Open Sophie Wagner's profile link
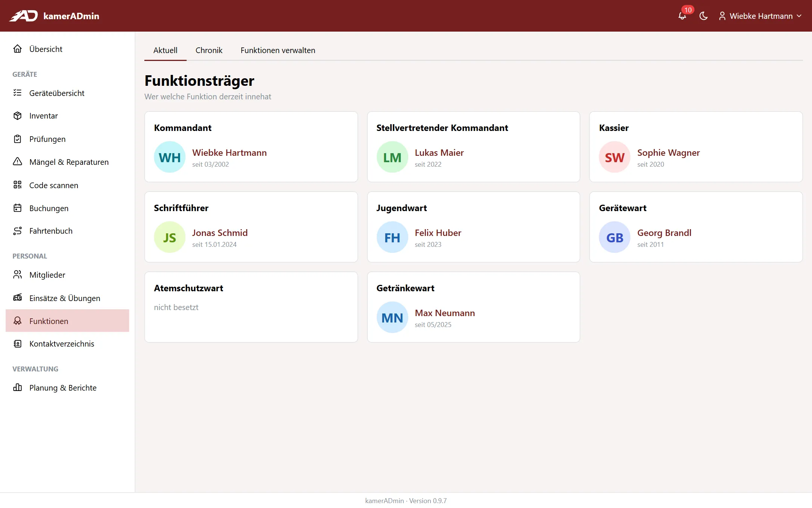Image resolution: width=812 pixels, height=508 pixels. coord(668,152)
